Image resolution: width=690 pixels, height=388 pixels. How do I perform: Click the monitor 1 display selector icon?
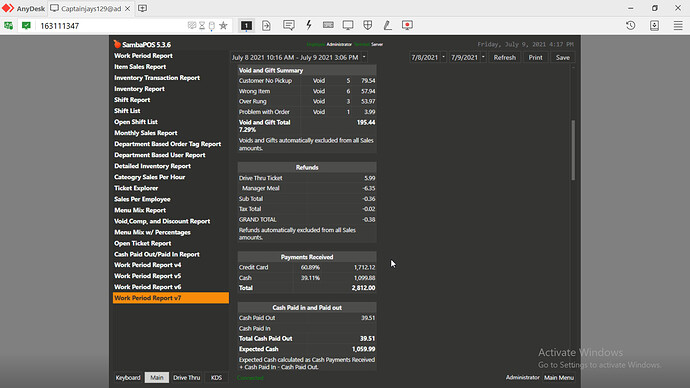coord(246,26)
